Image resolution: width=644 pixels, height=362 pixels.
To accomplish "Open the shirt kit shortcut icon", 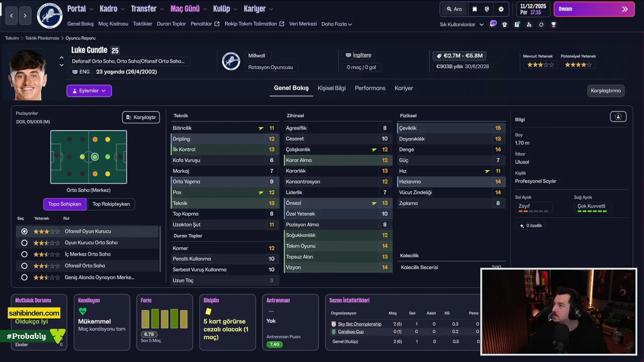I will click(x=505, y=24).
